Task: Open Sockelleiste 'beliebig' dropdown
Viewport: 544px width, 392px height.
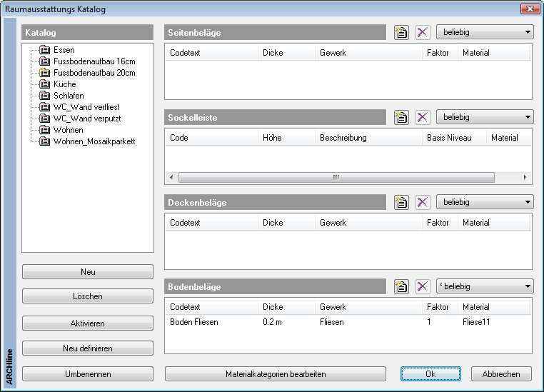Action: click(x=485, y=118)
